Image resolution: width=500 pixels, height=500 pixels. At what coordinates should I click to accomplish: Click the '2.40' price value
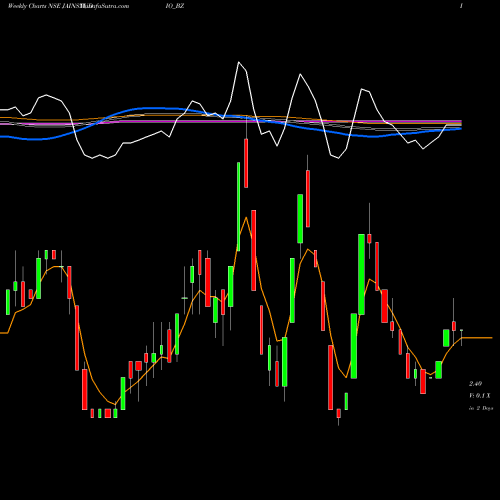[x=475, y=384]
